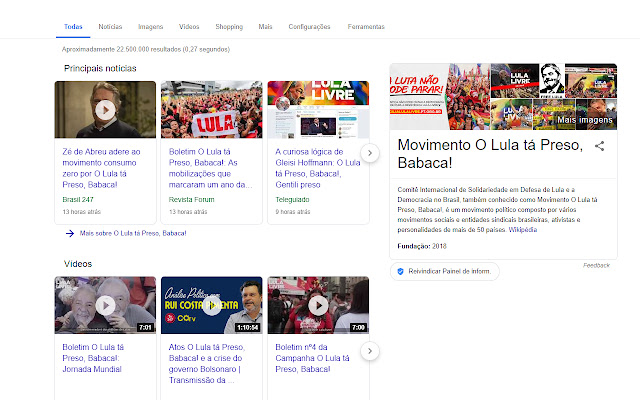The width and height of the screenshot is (640, 400).
Task: Open the Vídeos tab
Action: pos(189,27)
